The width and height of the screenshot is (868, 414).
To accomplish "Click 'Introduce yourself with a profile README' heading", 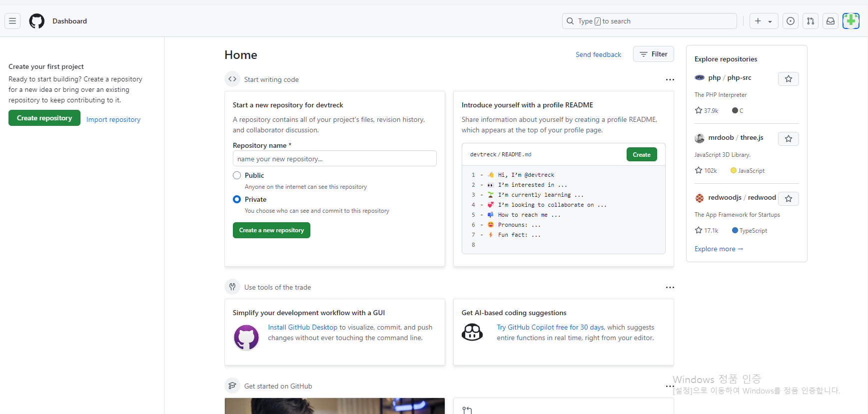I will [527, 105].
